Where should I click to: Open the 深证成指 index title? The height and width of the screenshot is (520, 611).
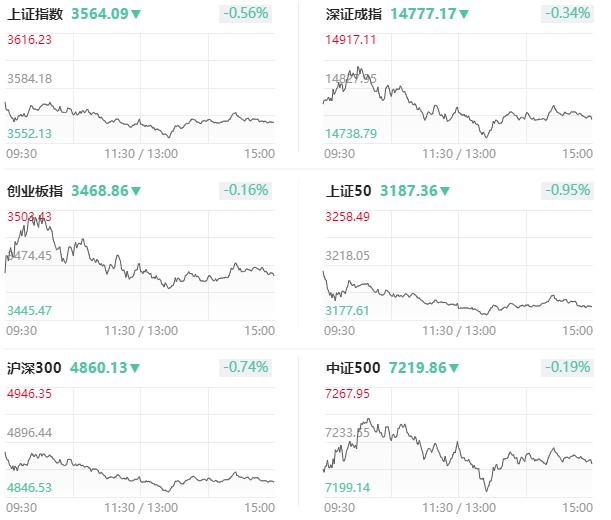(353, 14)
